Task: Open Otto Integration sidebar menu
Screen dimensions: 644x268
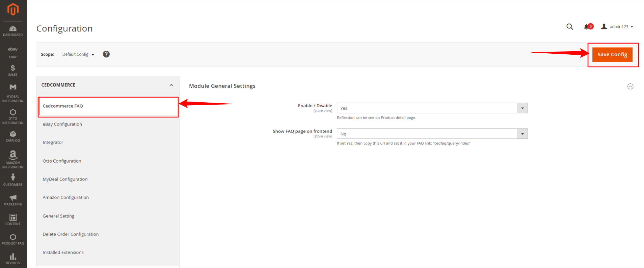Action: 13,117
